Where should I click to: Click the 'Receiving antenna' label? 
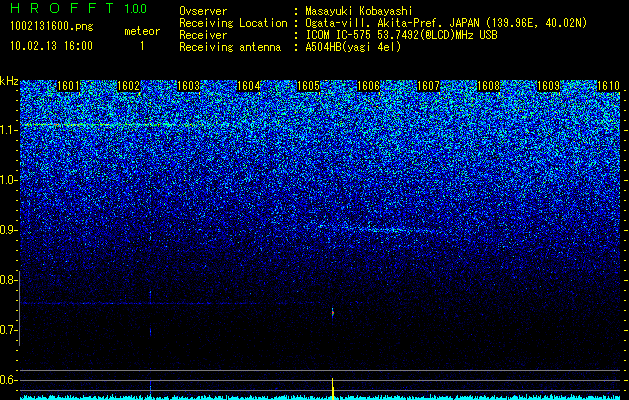tap(230, 47)
